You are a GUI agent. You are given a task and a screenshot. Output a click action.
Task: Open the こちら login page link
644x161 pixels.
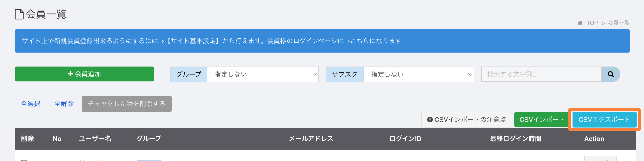tap(357, 41)
